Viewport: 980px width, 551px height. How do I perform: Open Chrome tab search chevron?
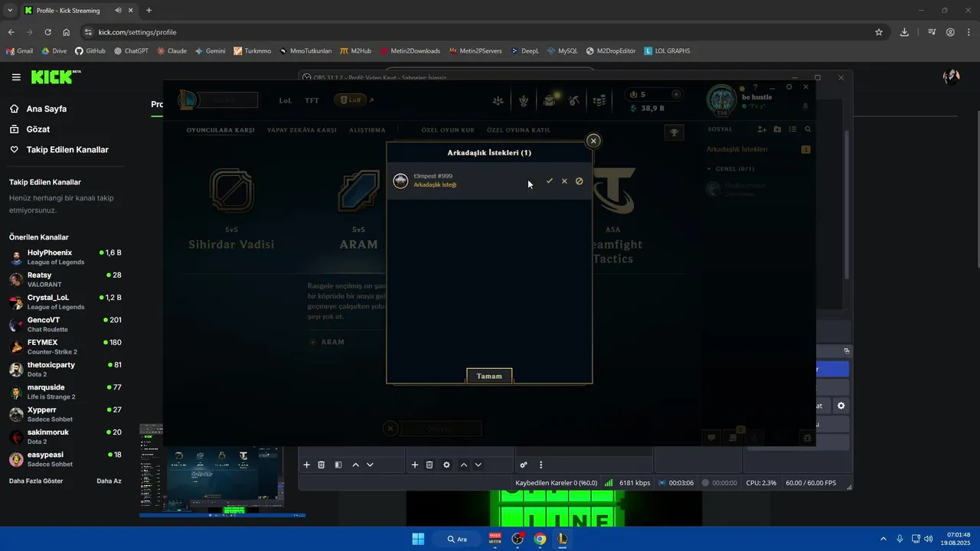point(10,11)
